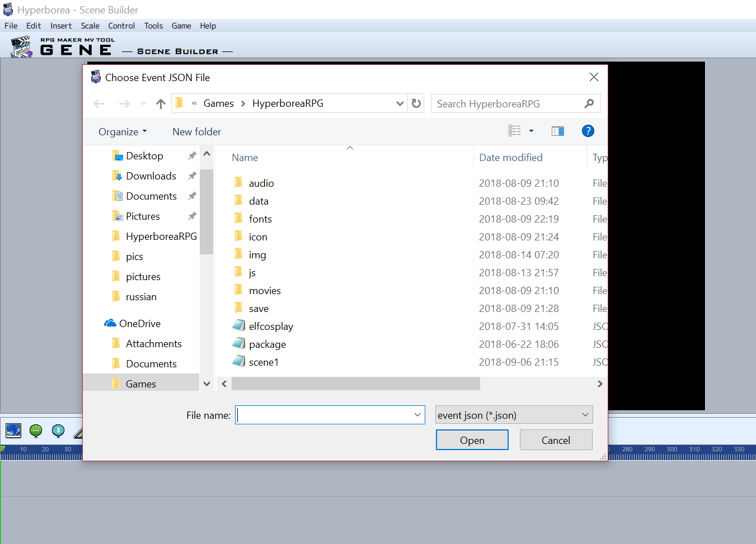Open the Insert menu
This screenshot has height=544, width=756.
61,26
